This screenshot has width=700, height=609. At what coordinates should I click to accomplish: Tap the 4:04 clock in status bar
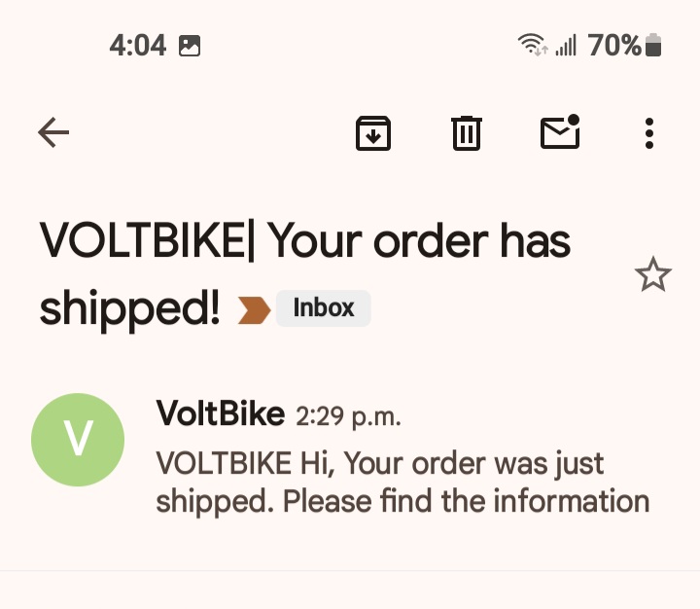[x=137, y=45]
